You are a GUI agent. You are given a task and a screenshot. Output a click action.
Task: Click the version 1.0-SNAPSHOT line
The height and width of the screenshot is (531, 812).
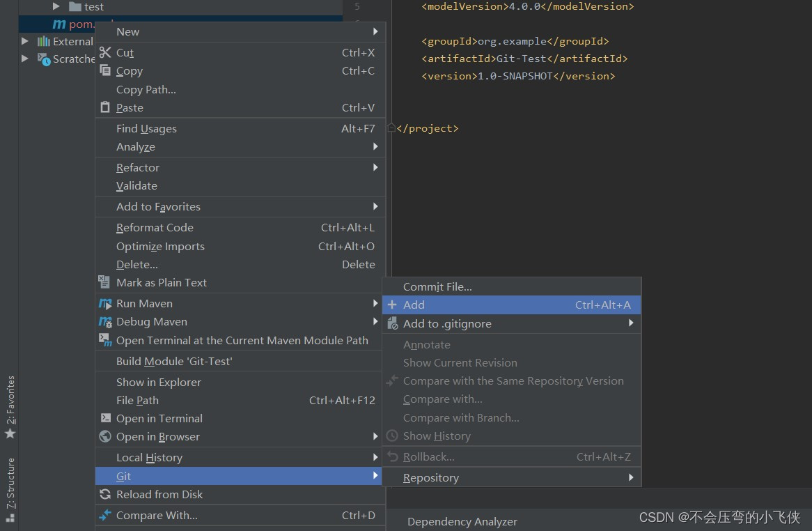pyautogui.click(x=518, y=76)
